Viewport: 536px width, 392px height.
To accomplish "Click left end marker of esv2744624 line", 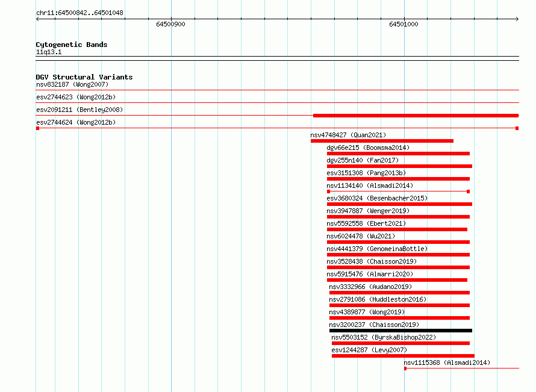I will coord(37,128).
